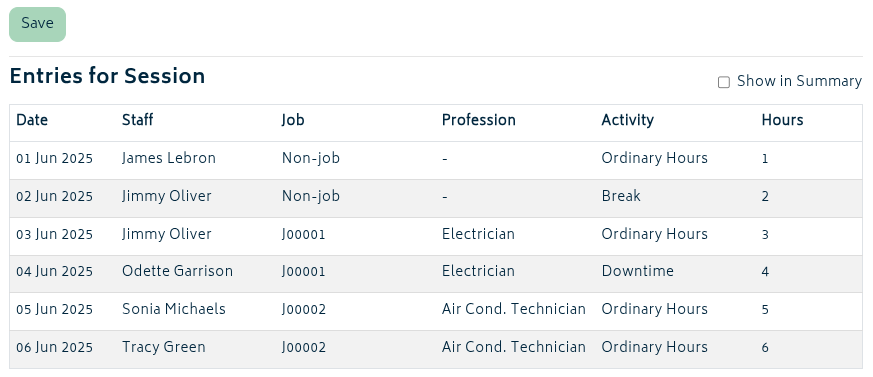Click Electrician in Odette Garrison row

pos(478,272)
